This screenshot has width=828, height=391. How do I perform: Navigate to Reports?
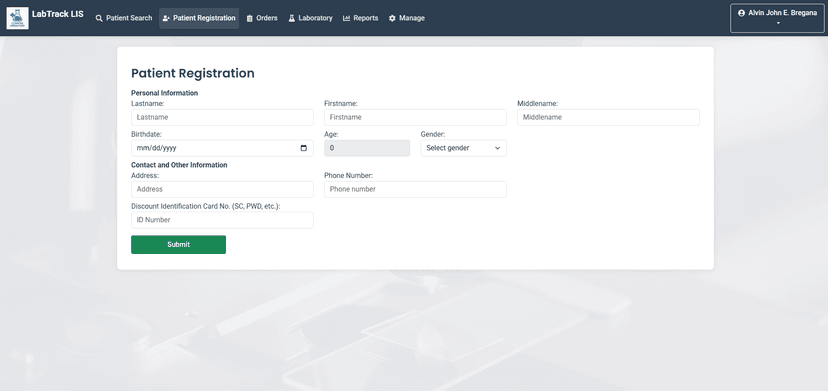361,18
